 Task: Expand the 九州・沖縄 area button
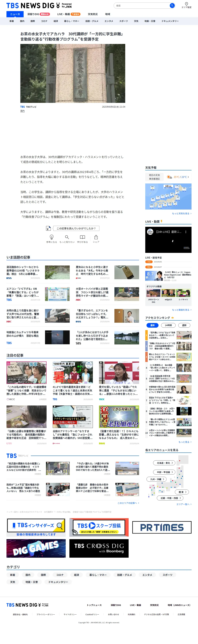157,479
